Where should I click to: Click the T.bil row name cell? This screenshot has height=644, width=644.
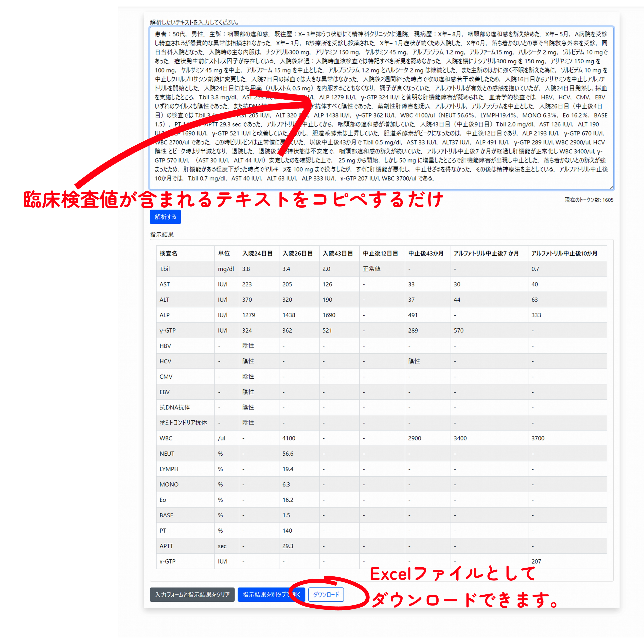pos(165,269)
